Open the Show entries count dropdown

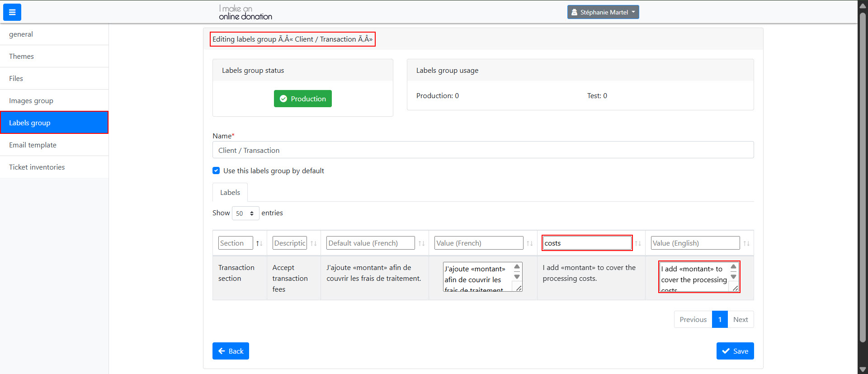pyautogui.click(x=245, y=213)
